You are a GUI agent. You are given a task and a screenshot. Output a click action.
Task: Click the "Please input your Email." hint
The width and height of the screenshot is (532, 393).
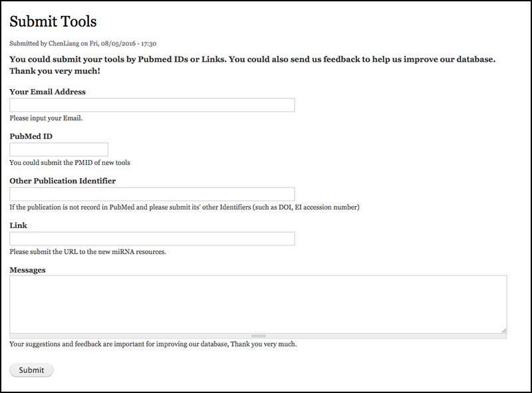click(46, 118)
